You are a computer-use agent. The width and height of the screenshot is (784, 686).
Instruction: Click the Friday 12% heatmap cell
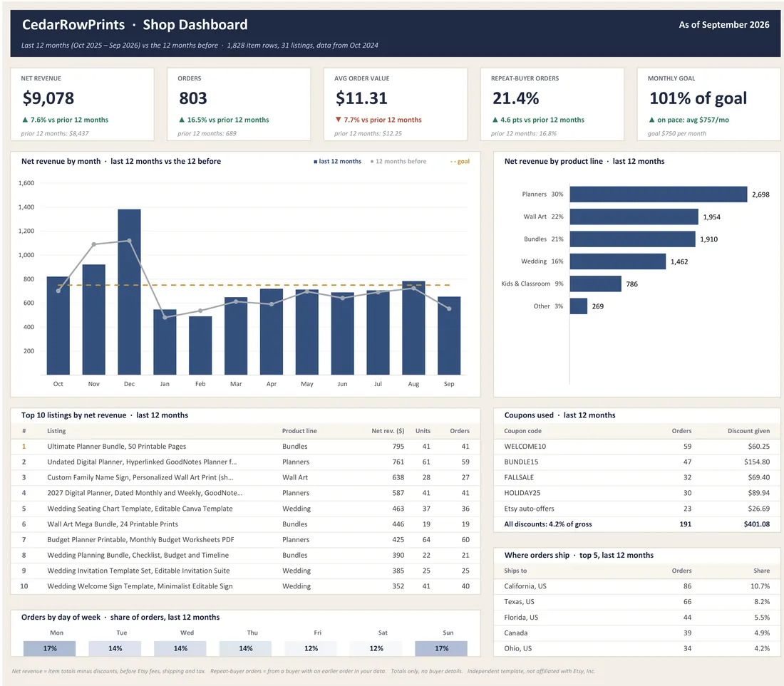[x=311, y=648]
